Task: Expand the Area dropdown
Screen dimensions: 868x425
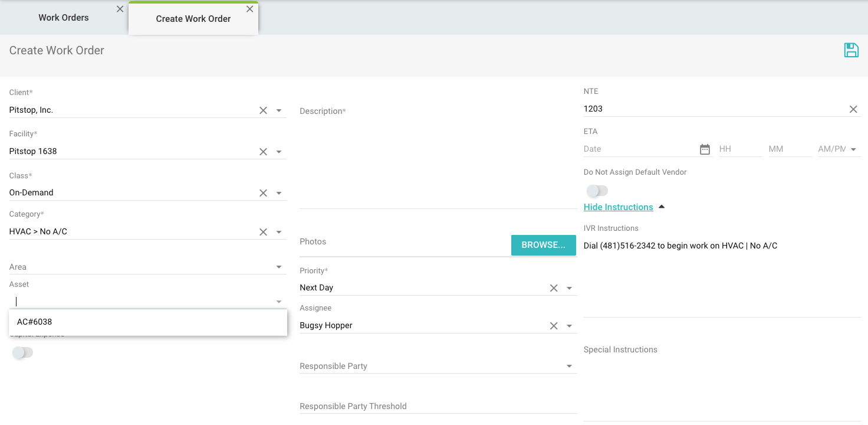Action: pyautogui.click(x=279, y=267)
